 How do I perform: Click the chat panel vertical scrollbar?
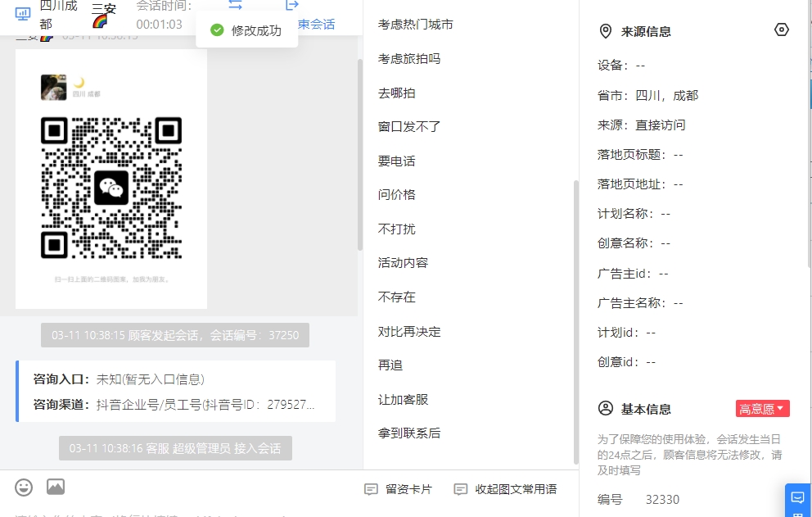tap(360, 155)
